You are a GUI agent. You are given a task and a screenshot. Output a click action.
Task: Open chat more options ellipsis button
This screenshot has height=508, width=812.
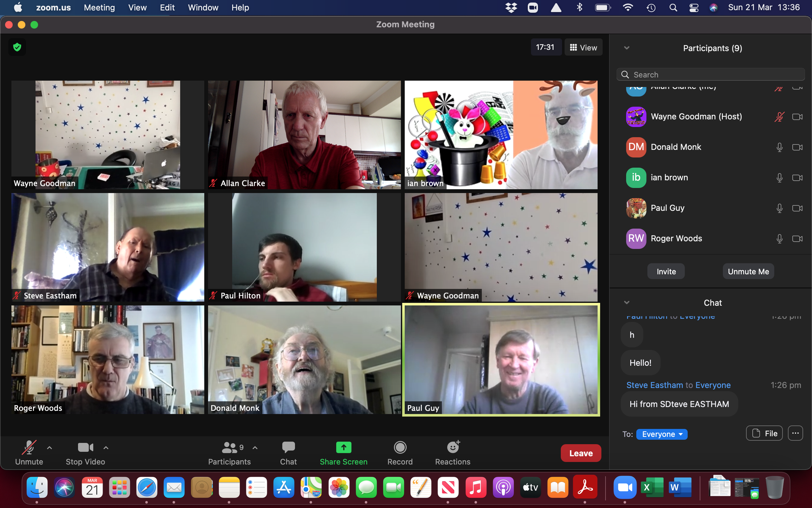pos(795,433)
